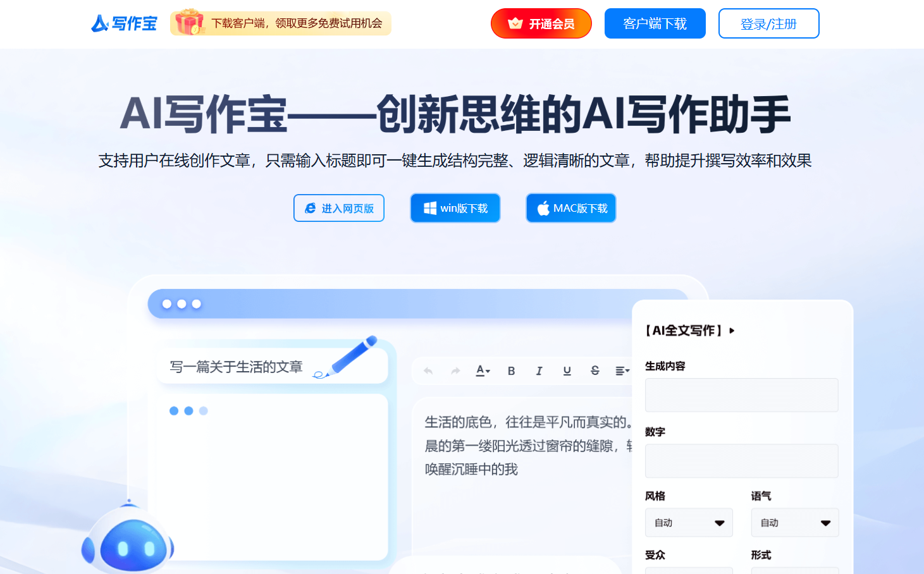This screenshot has height=574, width=924.
Task: Click the 写作宝 logo
Action: (123, 23)
